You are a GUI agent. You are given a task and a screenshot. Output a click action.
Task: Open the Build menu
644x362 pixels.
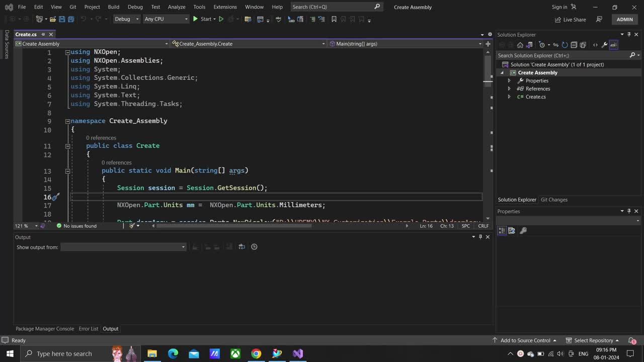(114, 7)
